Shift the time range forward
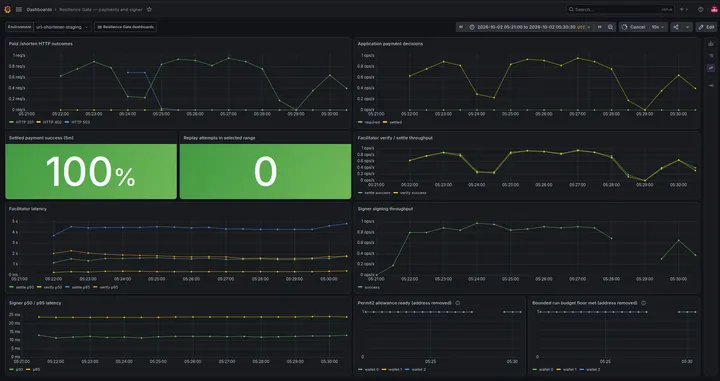720x381 pixels. pos(600,27)
